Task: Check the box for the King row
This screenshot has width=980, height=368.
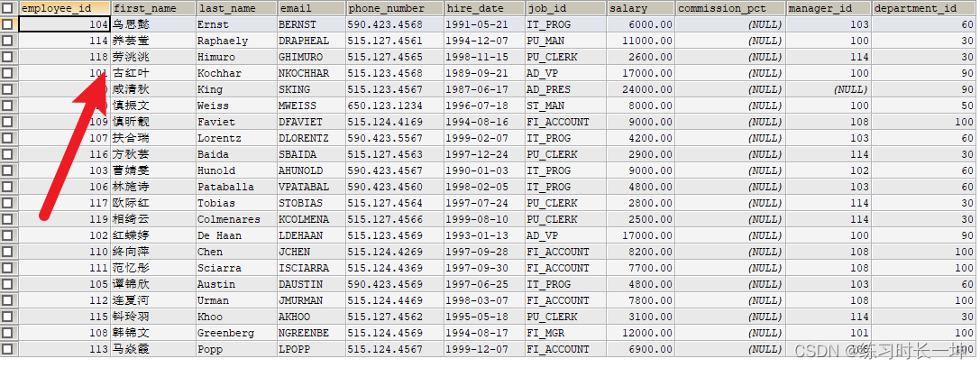Action: [7, 89]
